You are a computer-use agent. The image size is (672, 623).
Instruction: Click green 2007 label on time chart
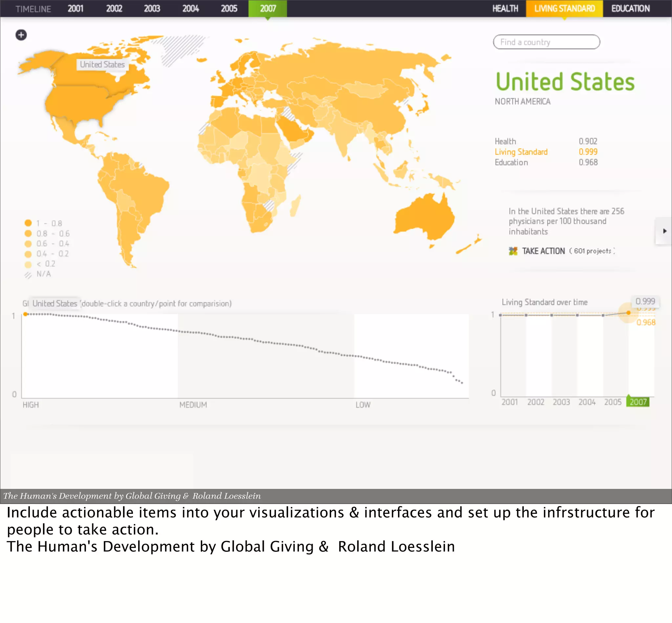point(638,402)
